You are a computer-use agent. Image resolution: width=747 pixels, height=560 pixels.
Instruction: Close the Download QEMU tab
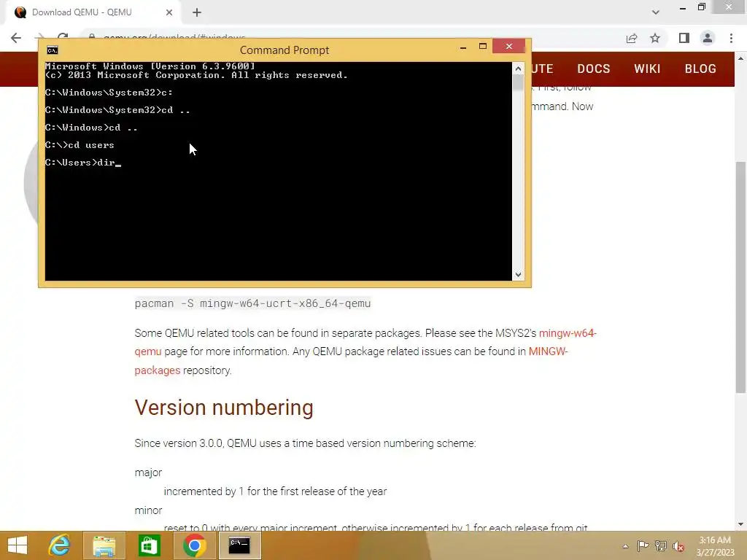click(x=169, y=12)
